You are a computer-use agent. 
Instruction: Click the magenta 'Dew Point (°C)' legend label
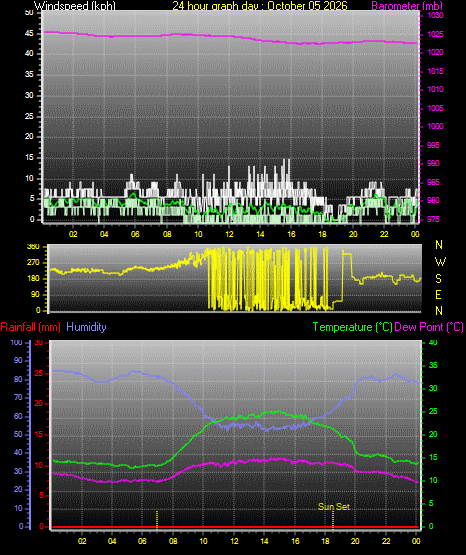coord(429,327)
